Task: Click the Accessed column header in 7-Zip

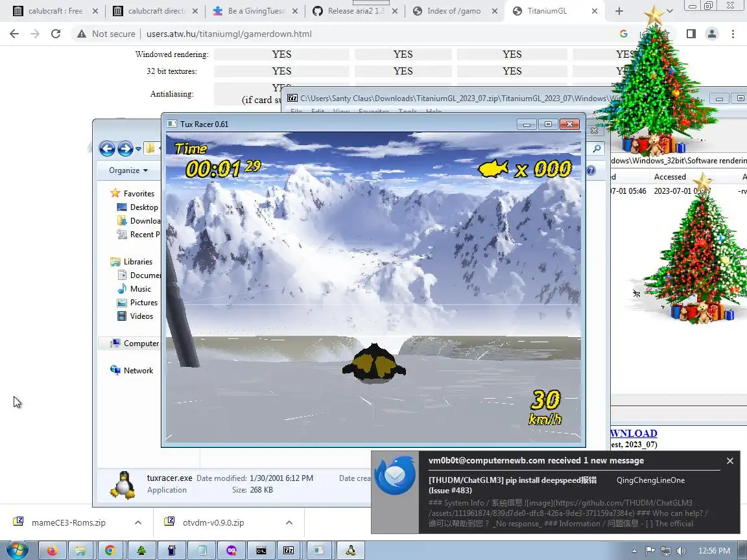Action: pos(670,177)
